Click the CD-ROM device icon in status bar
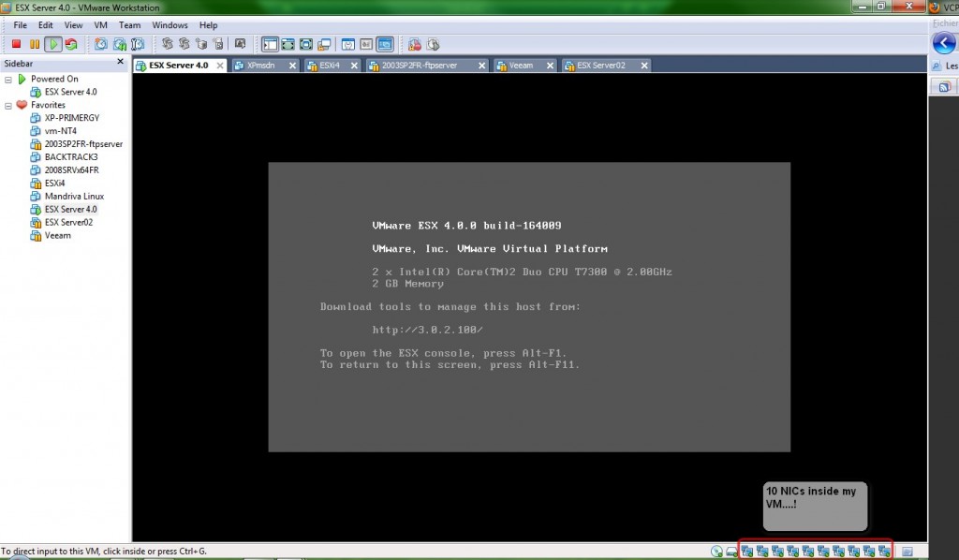 tap(715, 552)
